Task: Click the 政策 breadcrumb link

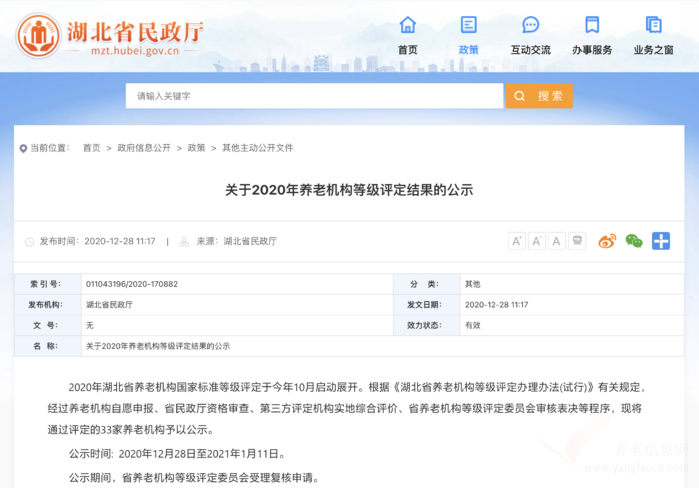Action: 196,148
